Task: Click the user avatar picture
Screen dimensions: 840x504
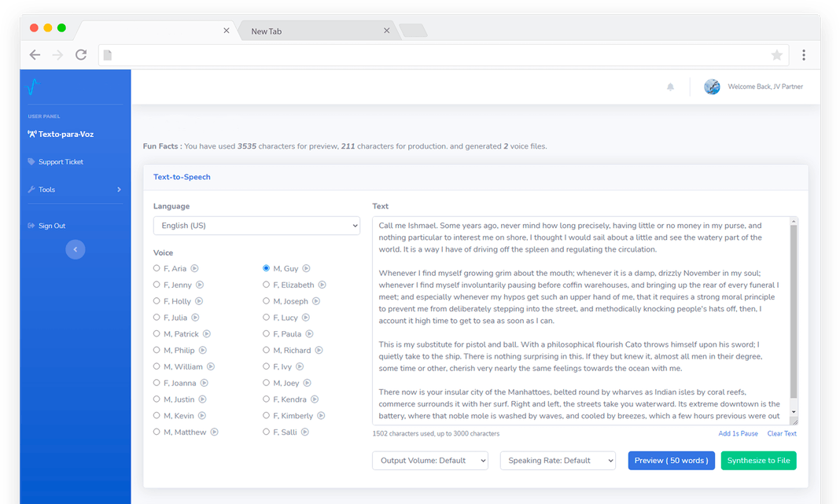Action: pos(712,87)
